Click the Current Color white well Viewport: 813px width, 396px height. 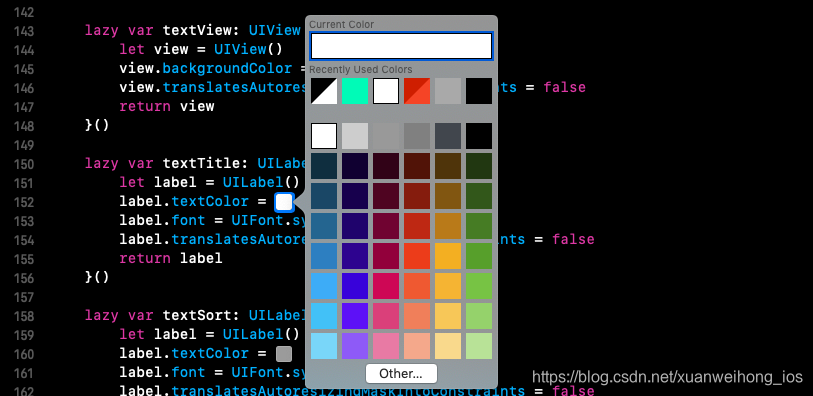(401, 46)
